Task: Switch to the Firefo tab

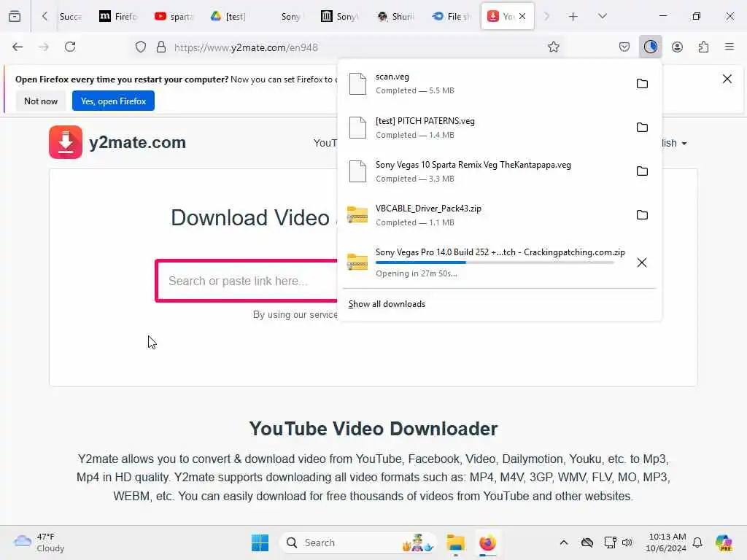Action: (118, 17)
